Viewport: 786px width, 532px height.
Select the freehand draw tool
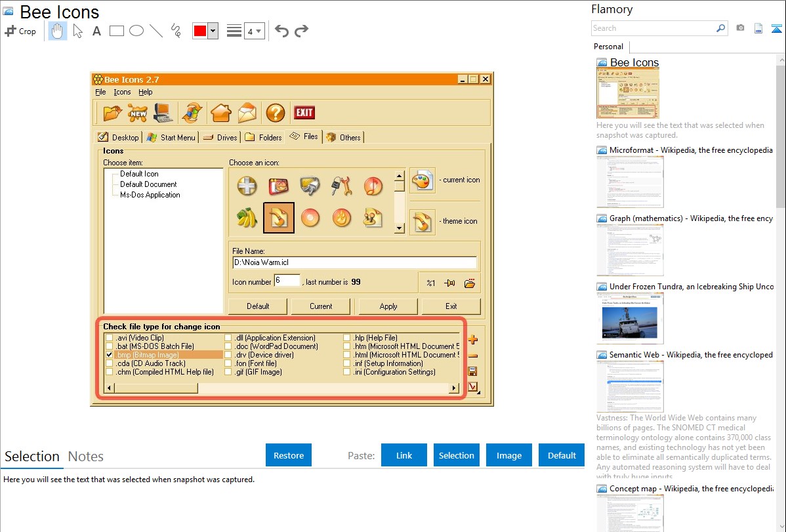click(x=176, y=31)
